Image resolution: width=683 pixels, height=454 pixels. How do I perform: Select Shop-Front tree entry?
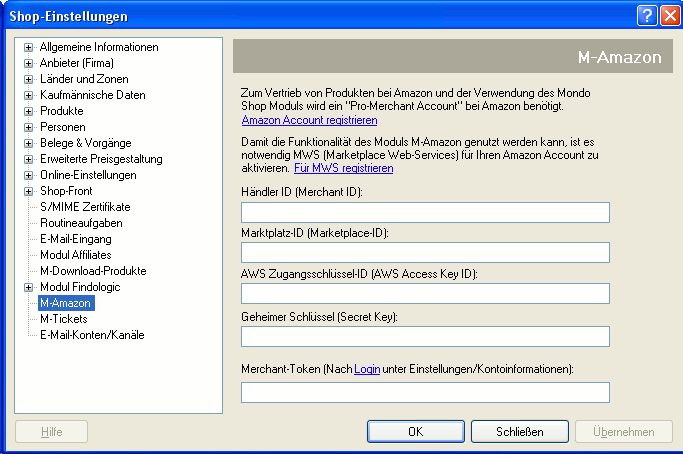[66, 191]
